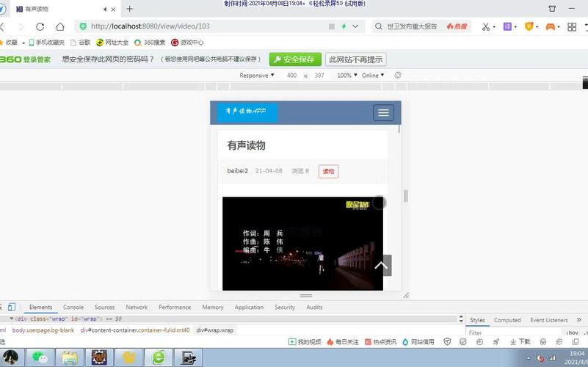The height and width of the screenshot is (367, 588).
Task: Toggle the :hov element state option
Action: (x=571, y=333)
